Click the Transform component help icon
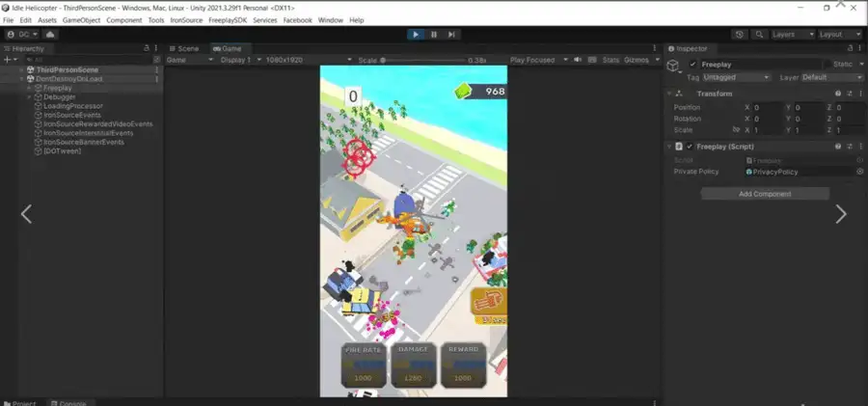This screenshot has height=406, width=868. point(837,94)
